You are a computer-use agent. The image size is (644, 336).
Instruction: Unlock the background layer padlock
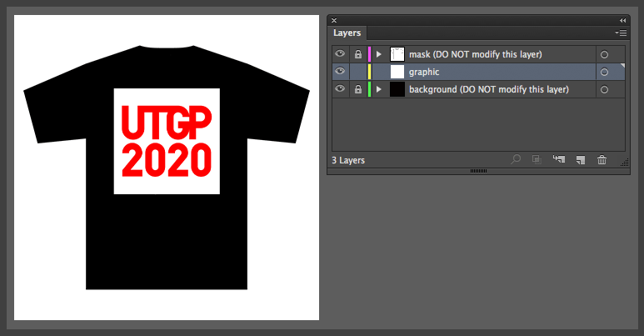(358, 89)
